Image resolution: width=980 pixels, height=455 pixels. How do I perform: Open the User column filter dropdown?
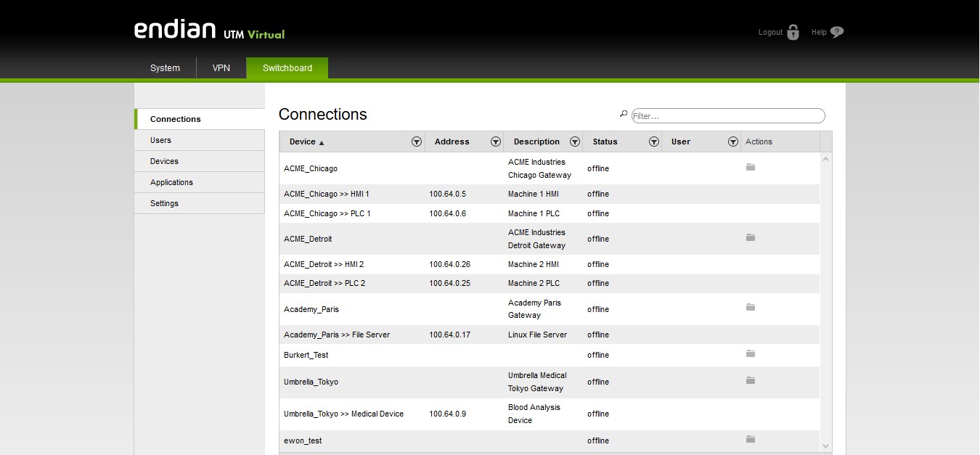pos(733,142)
